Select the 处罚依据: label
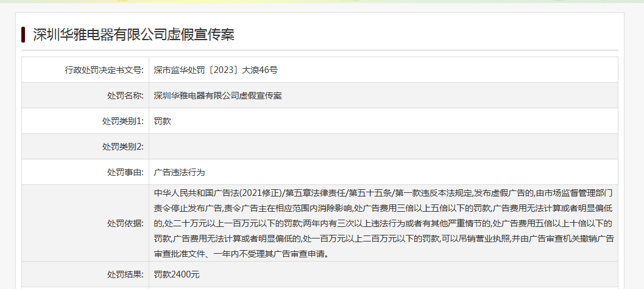 click(x=126, y=223)
